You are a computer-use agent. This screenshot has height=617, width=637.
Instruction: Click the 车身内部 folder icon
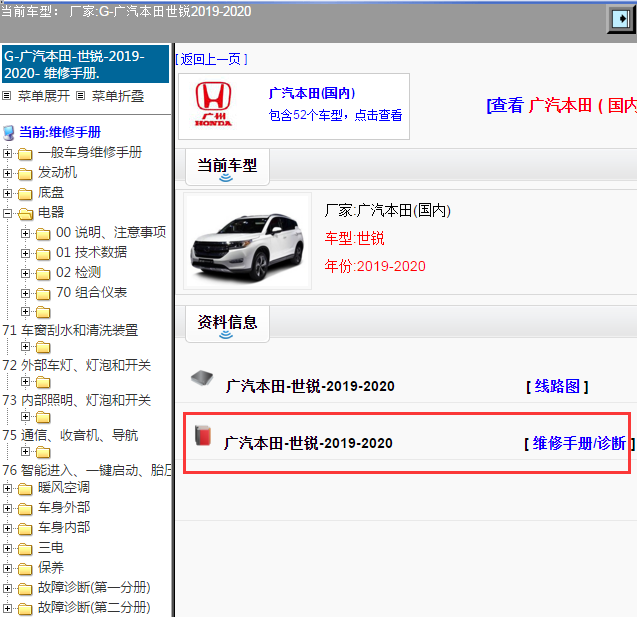pos(25,528)
